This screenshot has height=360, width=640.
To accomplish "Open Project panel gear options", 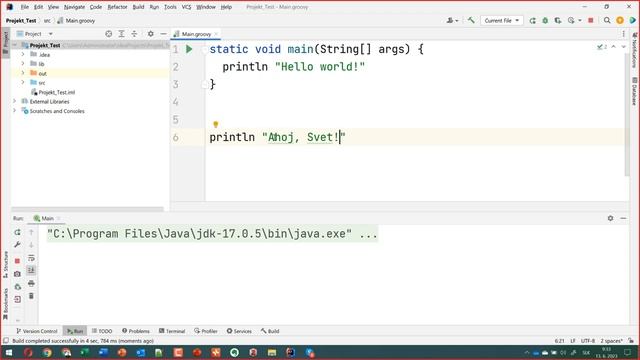I will coord(151,34).
